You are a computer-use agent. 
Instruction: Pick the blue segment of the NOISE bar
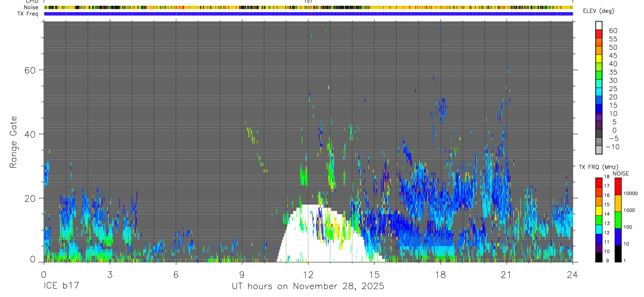point(618,237)
